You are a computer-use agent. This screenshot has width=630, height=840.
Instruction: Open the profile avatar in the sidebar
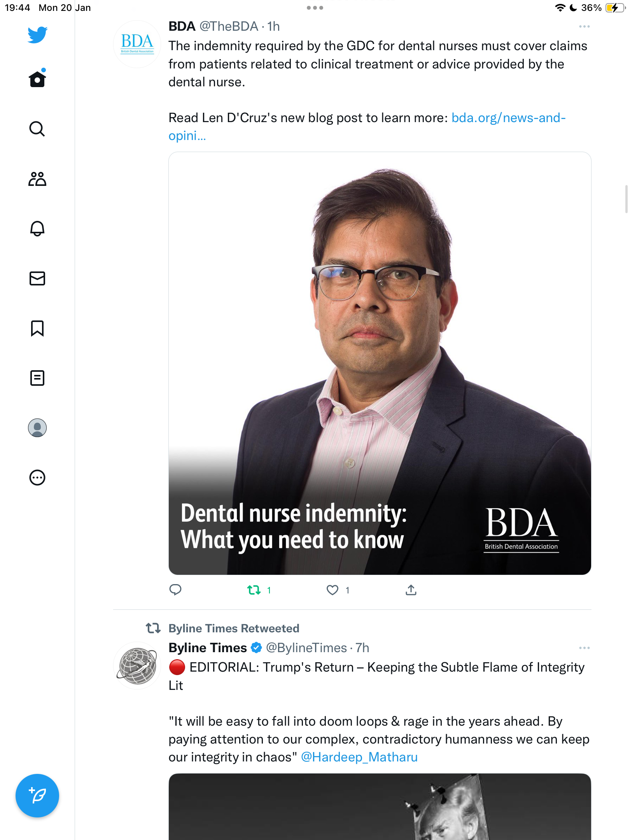point(37,428)
